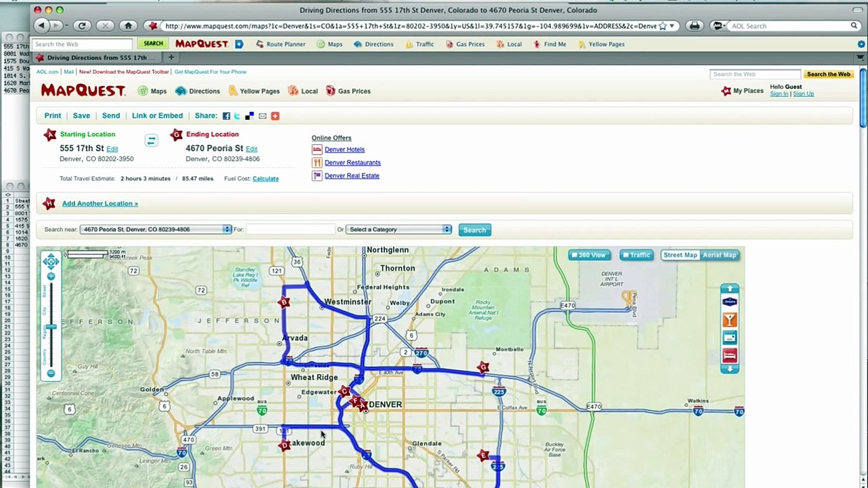
Task: Click the Save link
Action: pyautogui.click(x=81, y=116)
